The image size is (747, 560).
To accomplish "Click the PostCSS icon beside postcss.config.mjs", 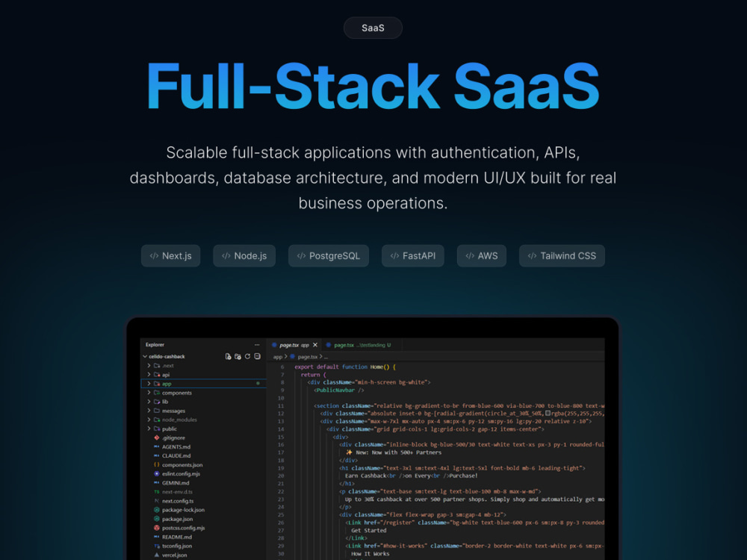I will pyautogui.click(x=157, y=528).
